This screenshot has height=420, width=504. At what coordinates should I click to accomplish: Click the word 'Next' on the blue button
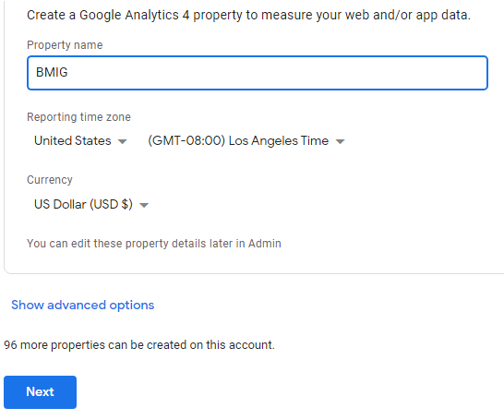pos(41,392)
